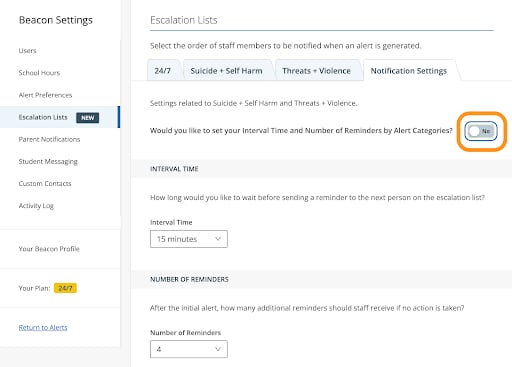
Task: Go to Student Messaging settings
Action: 48,162
